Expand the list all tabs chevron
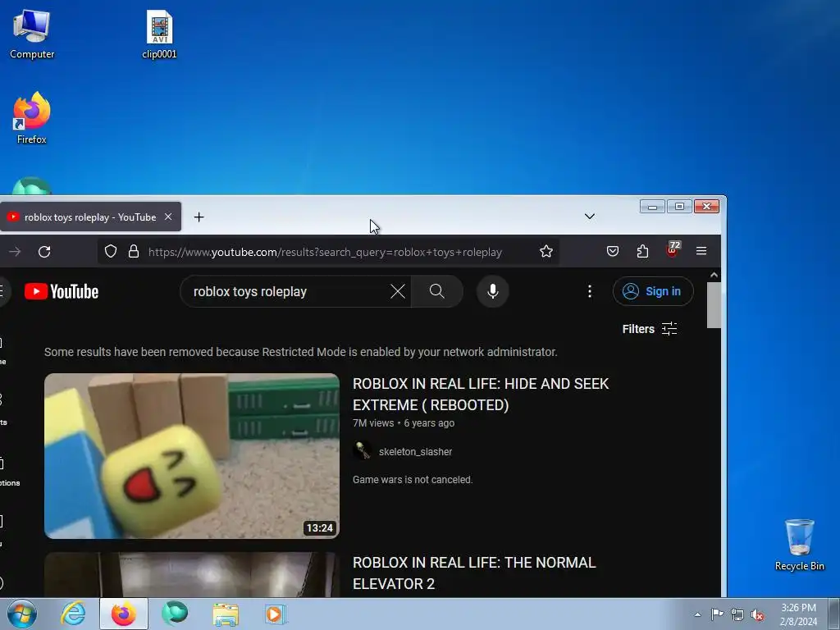The image size is (840, 630). 589,217
